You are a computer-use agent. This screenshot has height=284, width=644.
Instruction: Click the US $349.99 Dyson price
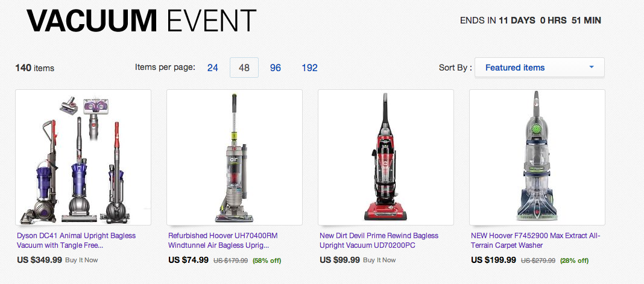click(39, 260)
